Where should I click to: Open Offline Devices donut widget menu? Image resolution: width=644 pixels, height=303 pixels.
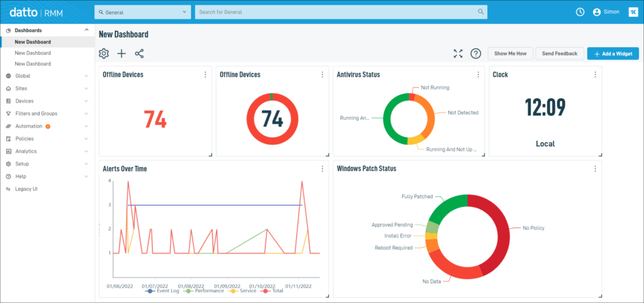click(322, 75)
